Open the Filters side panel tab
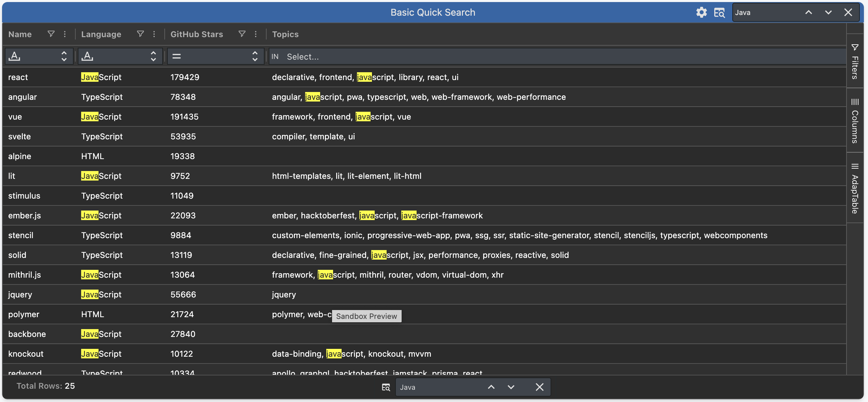 (x=855, y=61)
